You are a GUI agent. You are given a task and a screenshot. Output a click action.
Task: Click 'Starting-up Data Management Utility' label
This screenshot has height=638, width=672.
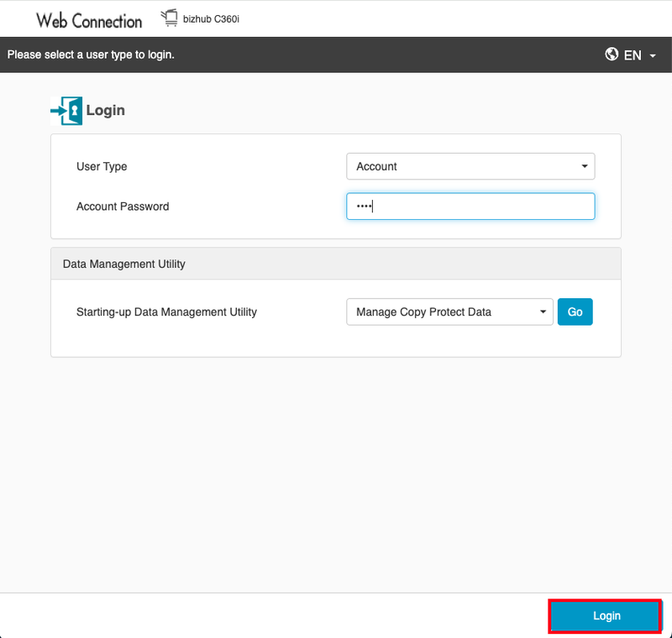[x=166, y=311]
